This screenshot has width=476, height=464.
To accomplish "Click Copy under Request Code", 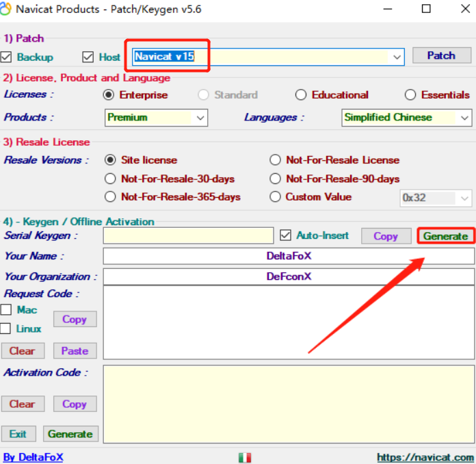I will [75, 319].
